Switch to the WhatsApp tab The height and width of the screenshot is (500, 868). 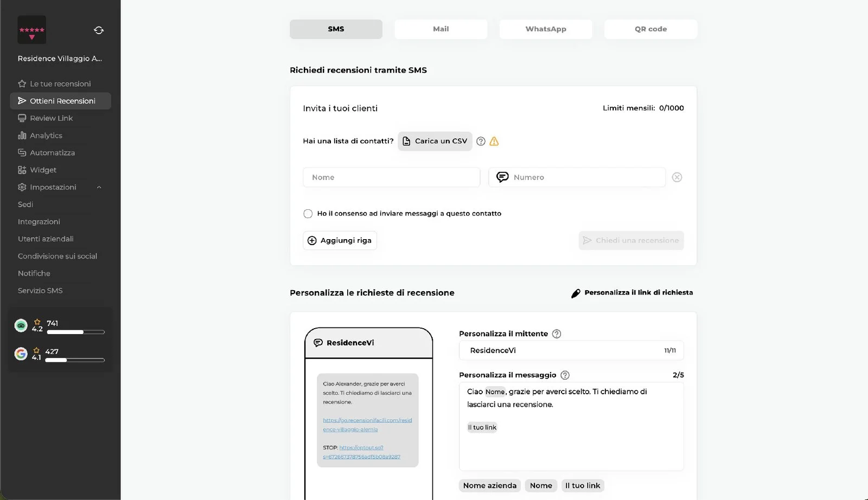546,29
